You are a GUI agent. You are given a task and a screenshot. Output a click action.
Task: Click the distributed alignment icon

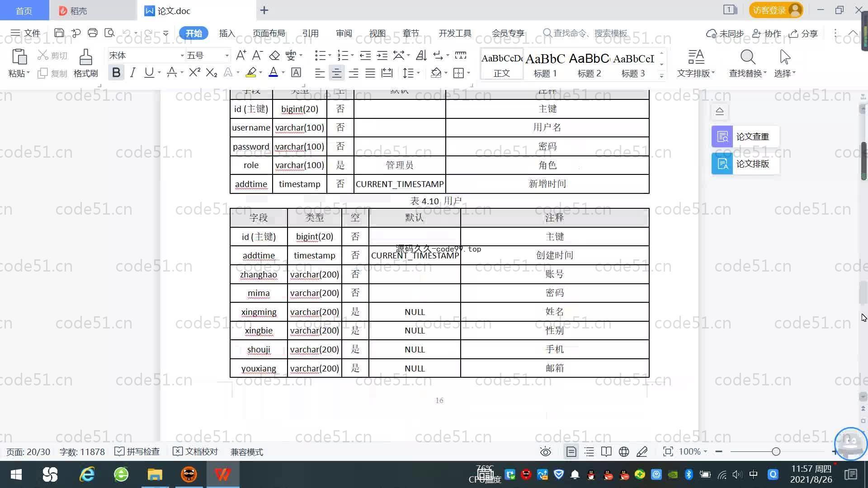click(387, 73)
